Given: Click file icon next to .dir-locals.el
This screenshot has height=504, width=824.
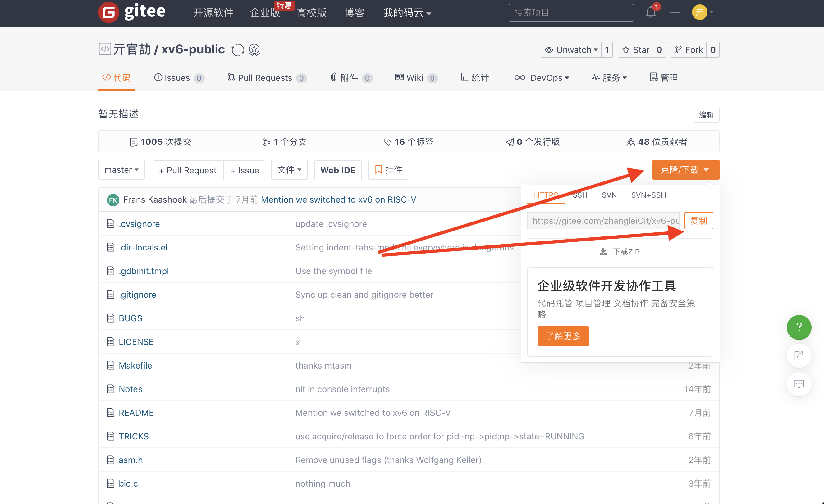Looking at the screenshot, I should click(110, 247).
